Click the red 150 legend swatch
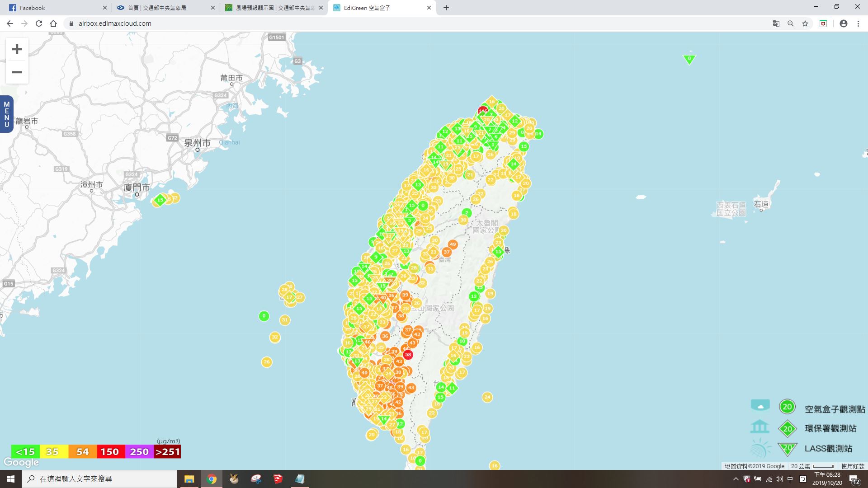 pyautogui.click(x=110, y=452)
